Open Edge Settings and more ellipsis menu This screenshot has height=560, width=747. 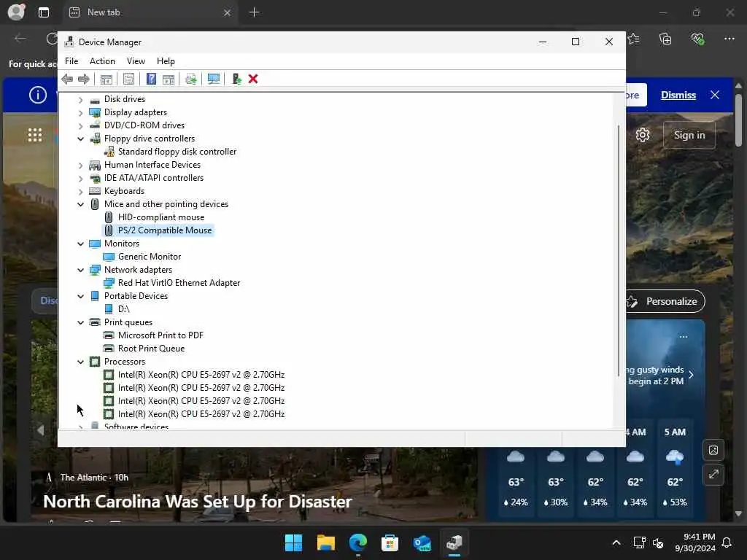tap(729, 39)
